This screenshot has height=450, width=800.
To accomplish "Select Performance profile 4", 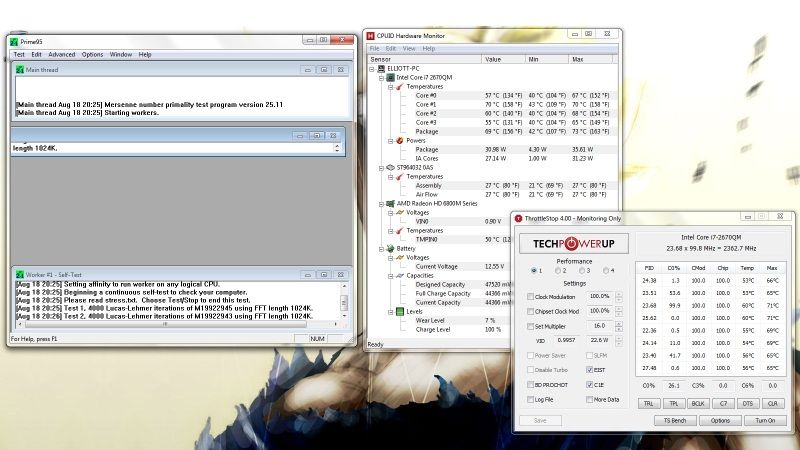I will (x=606, y=270).
